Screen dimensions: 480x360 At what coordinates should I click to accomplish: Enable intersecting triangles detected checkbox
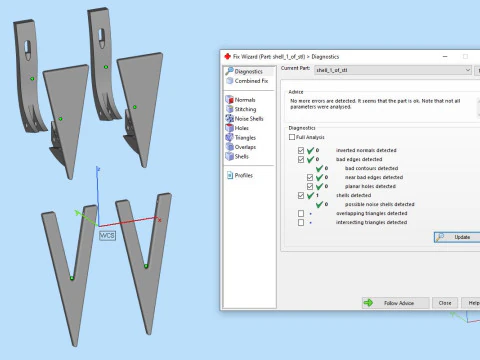click(x=301, y=222)
